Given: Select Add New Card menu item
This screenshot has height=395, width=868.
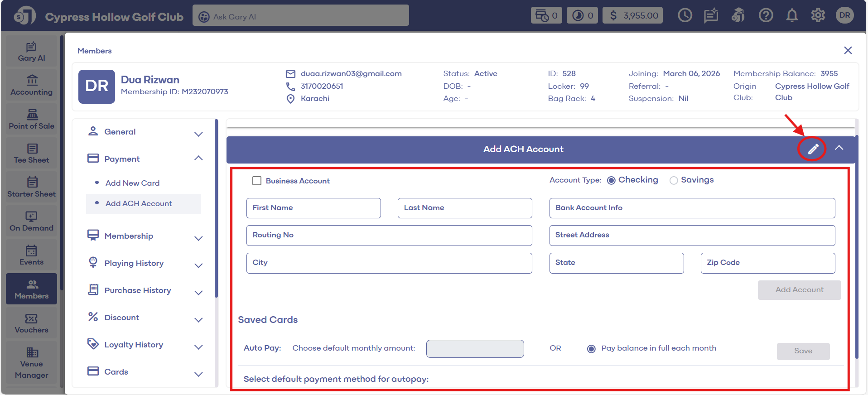Looking at the screenshot, I should (132, 183).
